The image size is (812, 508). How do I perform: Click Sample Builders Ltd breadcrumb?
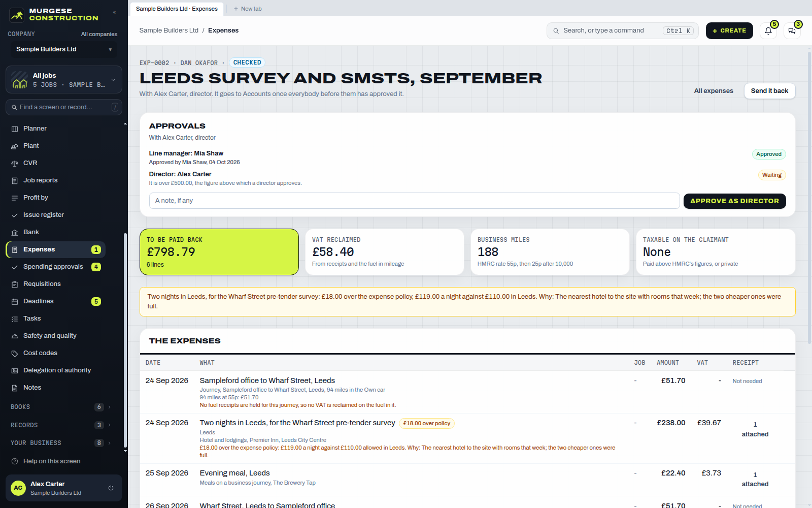[x=169, y=30]
